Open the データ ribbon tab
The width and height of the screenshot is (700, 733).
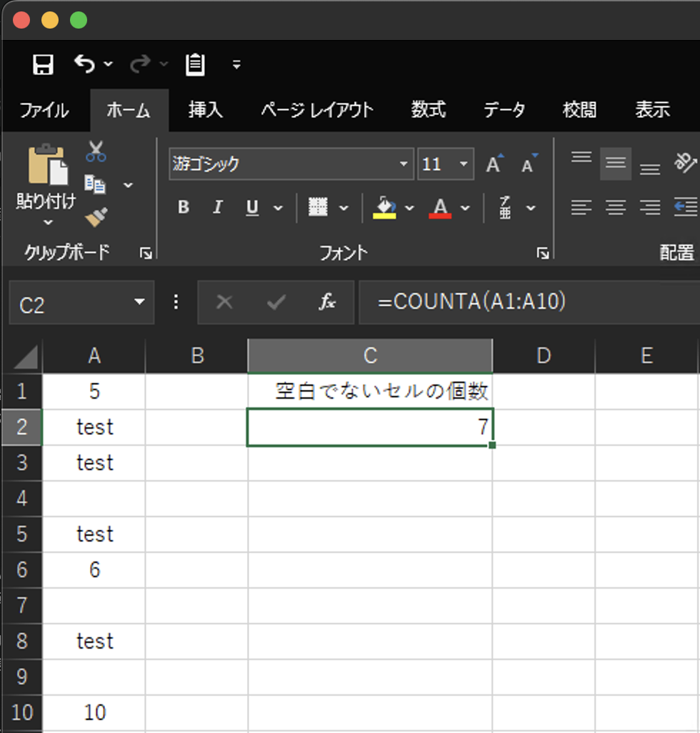[x=504, y=111]
